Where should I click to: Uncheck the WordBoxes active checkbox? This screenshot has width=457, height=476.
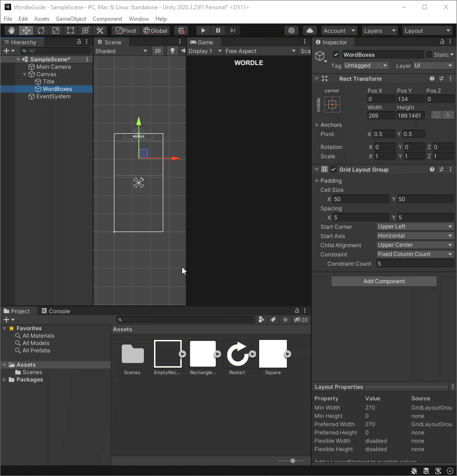[x=336, y=54]
